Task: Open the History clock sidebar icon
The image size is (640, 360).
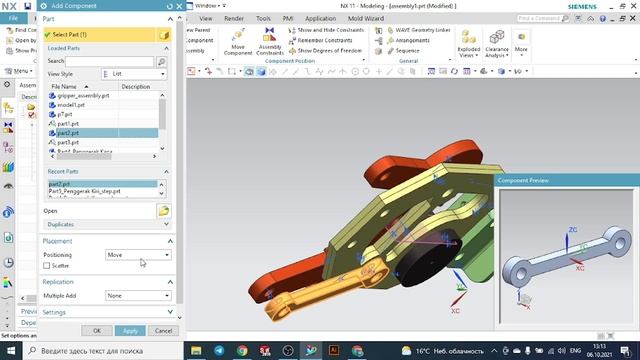Action: coord(8,262)
